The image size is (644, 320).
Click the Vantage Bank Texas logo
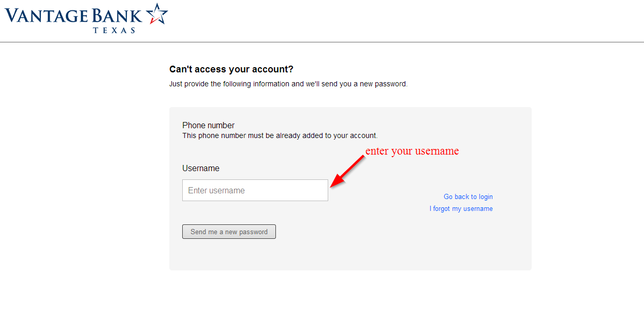coord(86,19)
